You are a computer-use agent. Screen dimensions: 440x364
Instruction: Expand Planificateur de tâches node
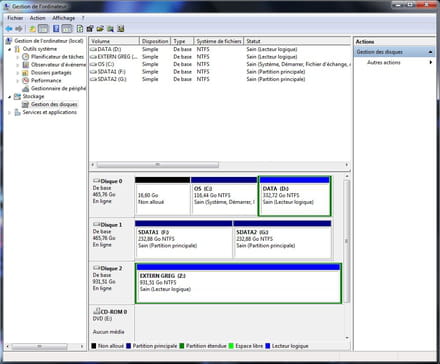[18, 57]
